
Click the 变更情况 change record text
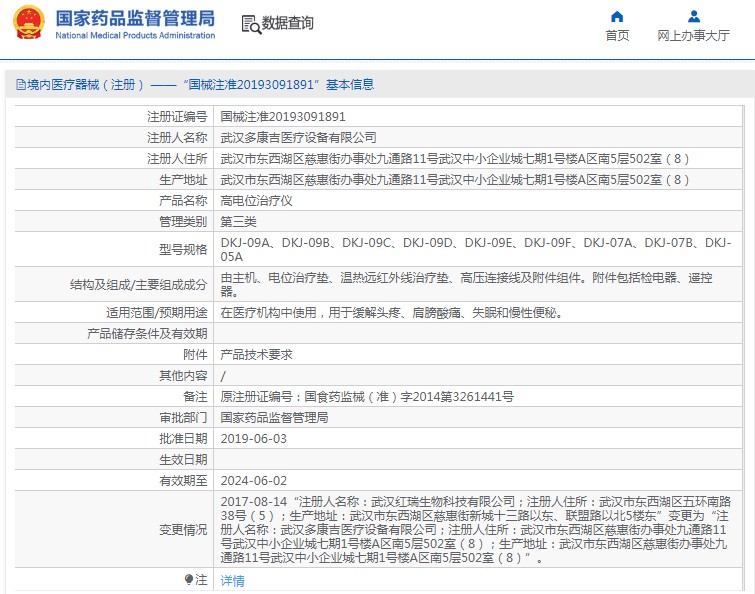point(478,529)
